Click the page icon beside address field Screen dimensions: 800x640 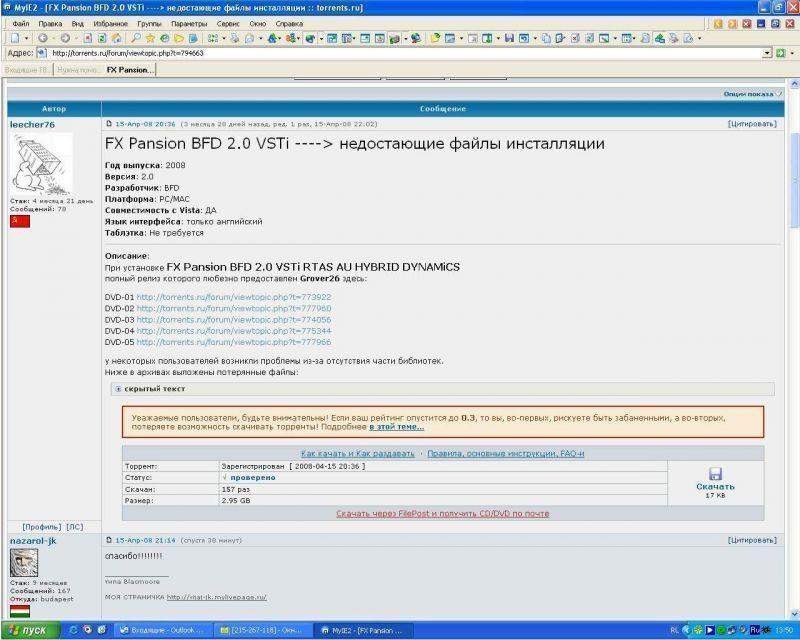(x=42, y=53)
